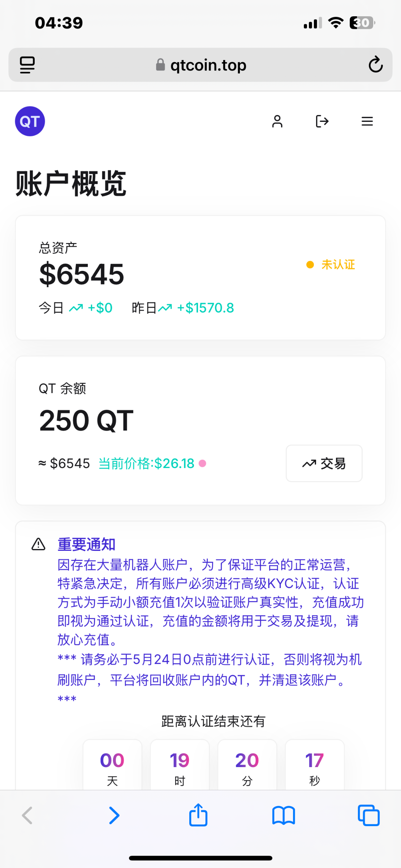401x868 pixels.
Task: Tap the warning triangle notice icon
Action: coord(38,544)
